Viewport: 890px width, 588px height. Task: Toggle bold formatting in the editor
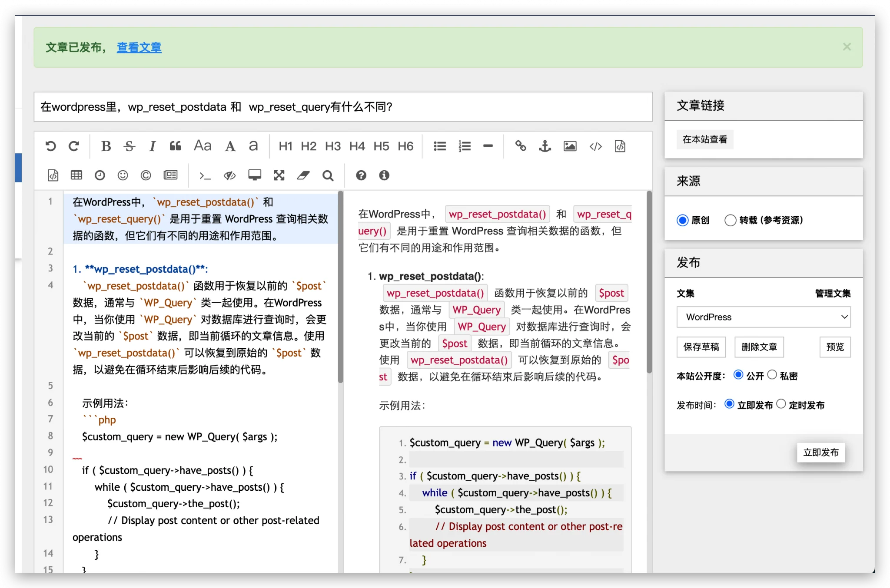click(x=106, y=146)
